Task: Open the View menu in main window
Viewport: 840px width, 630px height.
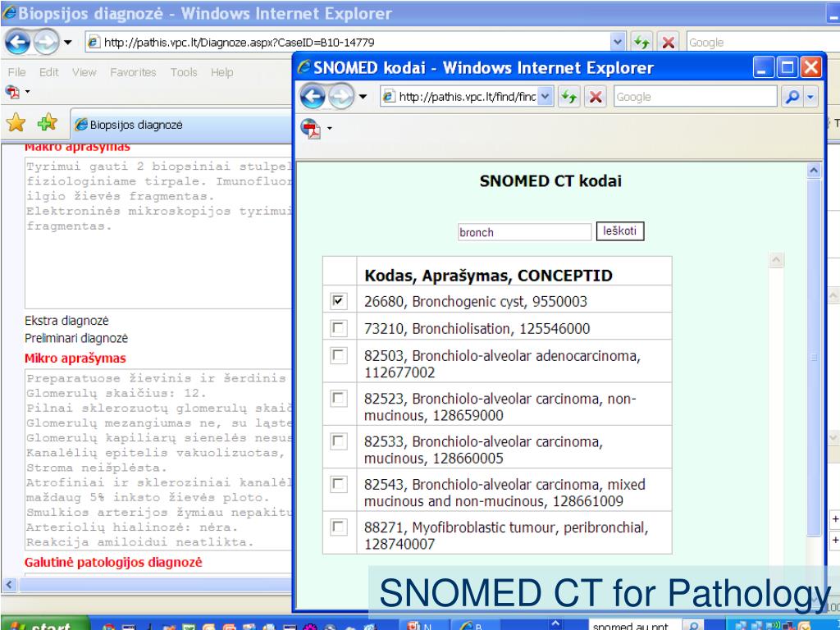Action: [x=84, y=72]
